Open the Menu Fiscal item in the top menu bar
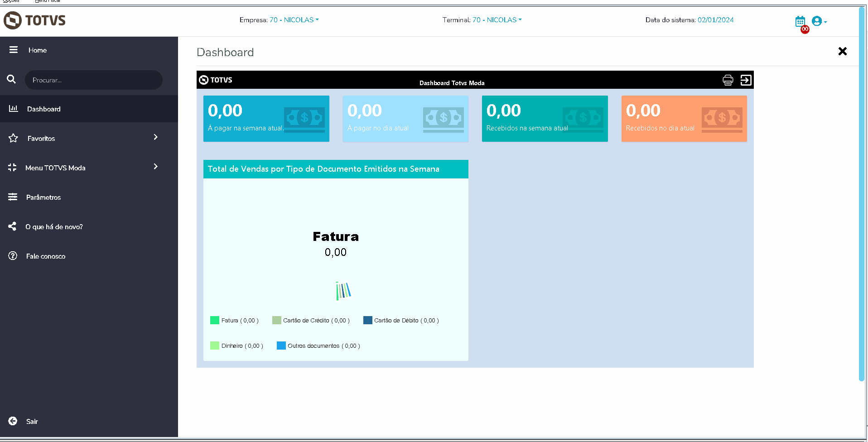Image resolution: width=868 pixels, height=442 pixels. pyautogui.click(x=48, y=1)
